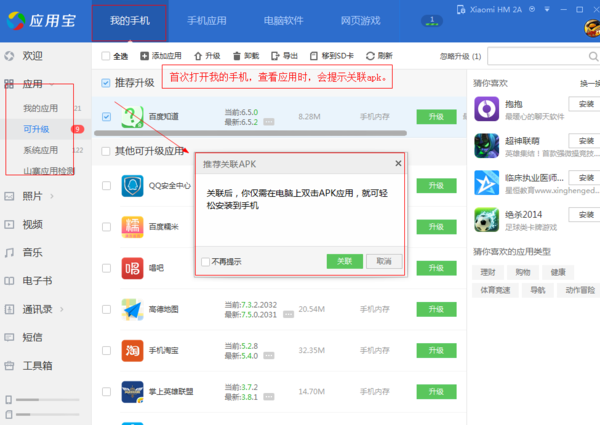Viewport: 600px width, 425px height.
Task: Click the 超神联萌 game icon
Action: pos(487,146)
